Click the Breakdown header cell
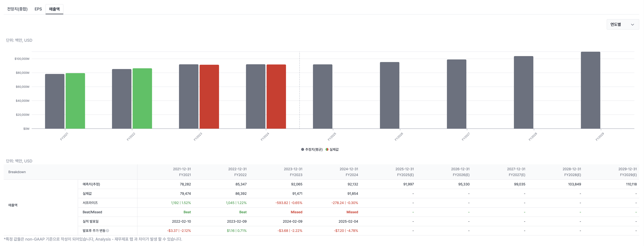The image size is (644, 246). 17,172
